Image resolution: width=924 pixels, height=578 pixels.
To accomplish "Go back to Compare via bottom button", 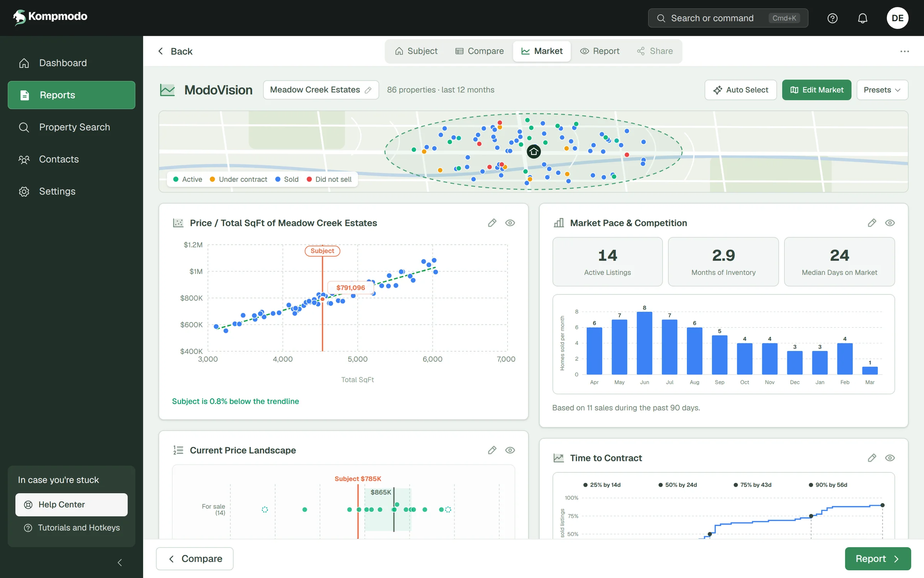I will [x=195, y=559].
